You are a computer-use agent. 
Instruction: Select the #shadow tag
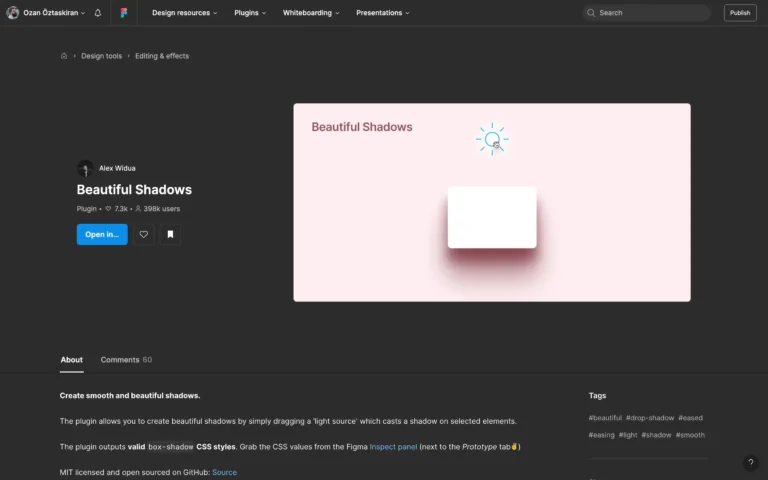click(656, 435)
